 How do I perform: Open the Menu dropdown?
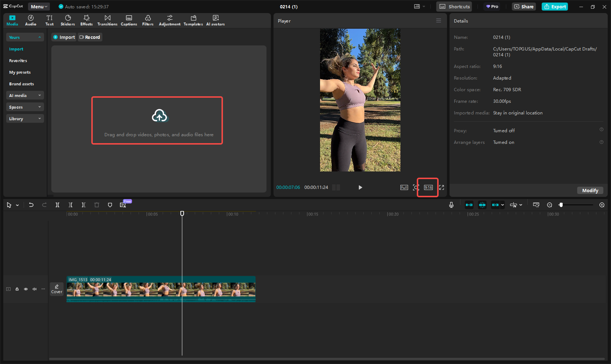click(x=39, y=7)
